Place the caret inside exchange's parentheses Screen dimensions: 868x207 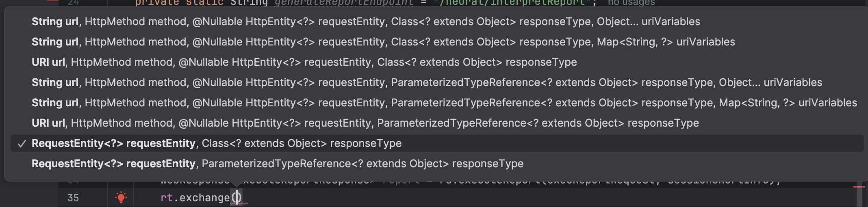[237, 198]
